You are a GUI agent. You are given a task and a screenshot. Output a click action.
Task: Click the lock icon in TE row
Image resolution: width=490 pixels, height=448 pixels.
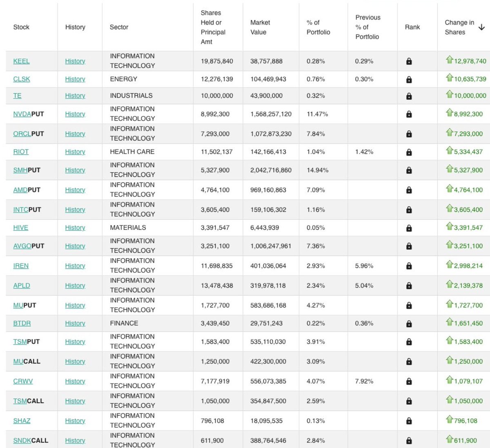409,96
